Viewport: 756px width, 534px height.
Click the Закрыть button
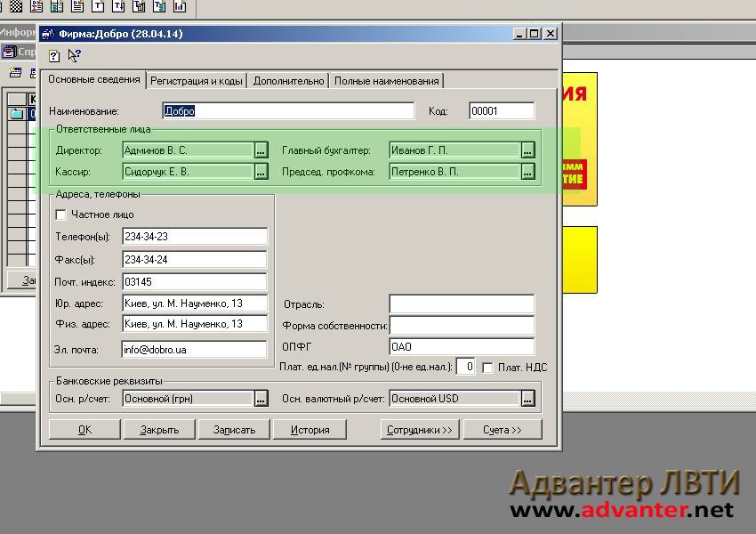point(159,430)
